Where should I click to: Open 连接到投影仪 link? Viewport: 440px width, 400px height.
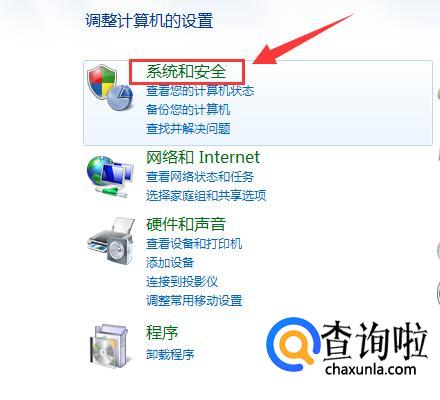pos(182,282)
